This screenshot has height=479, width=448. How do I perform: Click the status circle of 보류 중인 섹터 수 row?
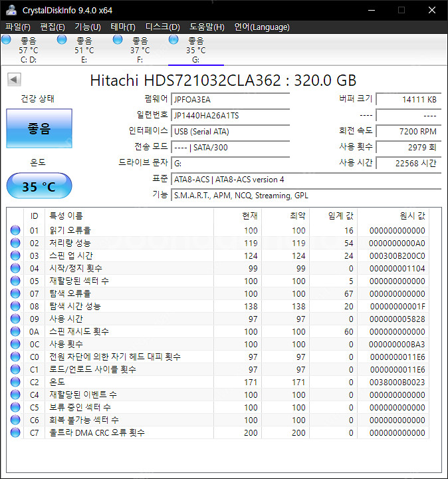click(x=15, y=407)
